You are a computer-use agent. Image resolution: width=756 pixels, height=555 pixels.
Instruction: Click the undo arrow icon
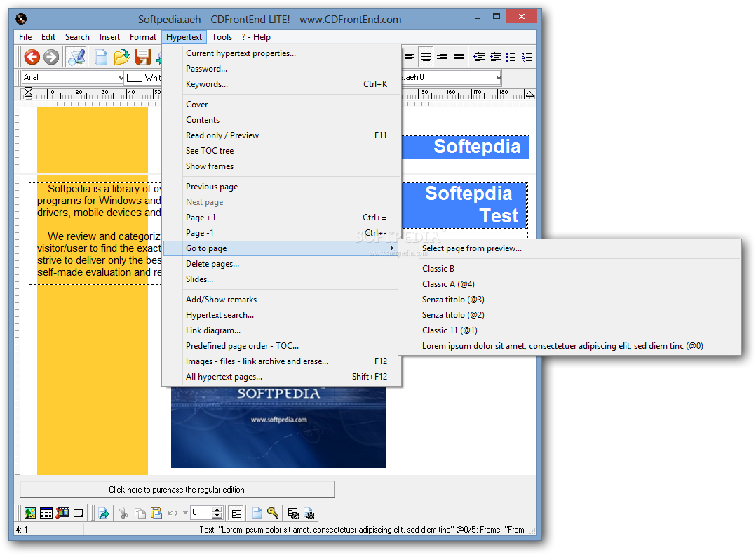[x=173, y=513]
